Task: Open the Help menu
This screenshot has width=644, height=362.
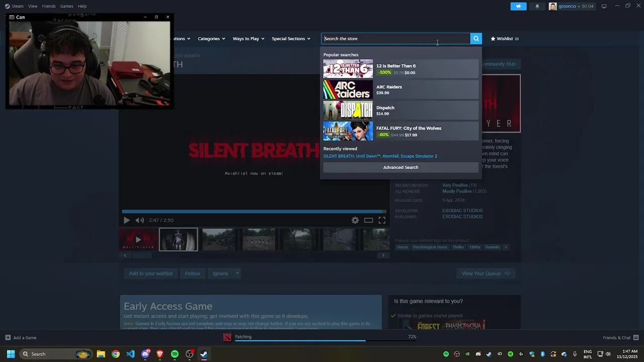Action: coord(82,6)
